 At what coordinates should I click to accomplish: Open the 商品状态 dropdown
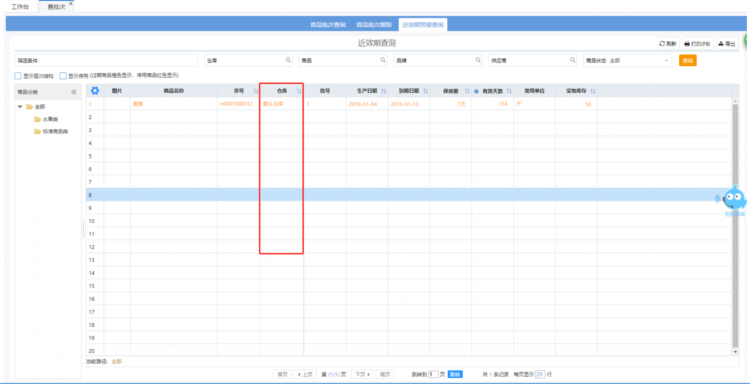pos(627,60)
